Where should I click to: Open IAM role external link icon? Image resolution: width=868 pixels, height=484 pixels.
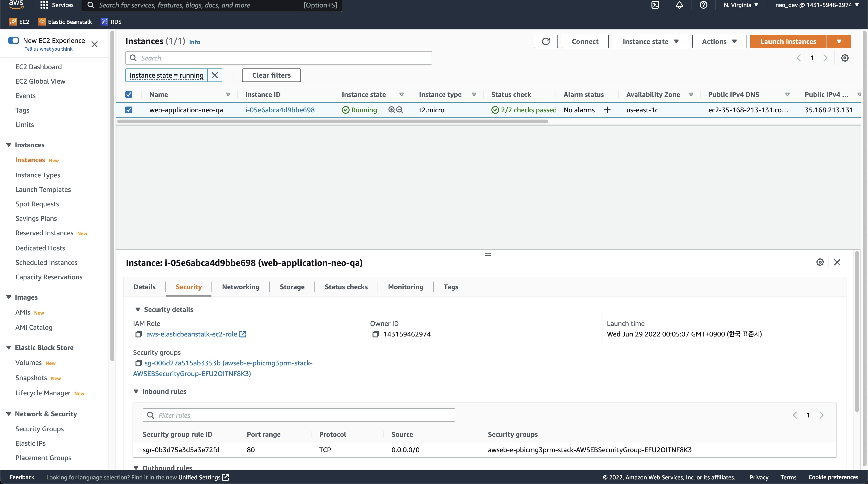(x=243, y=334)
